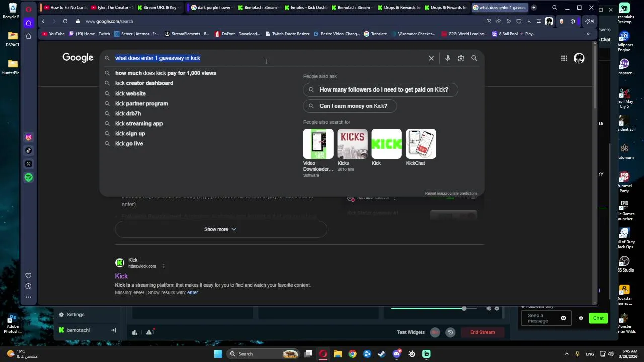Click the Google logo

(x=78, y=58)
